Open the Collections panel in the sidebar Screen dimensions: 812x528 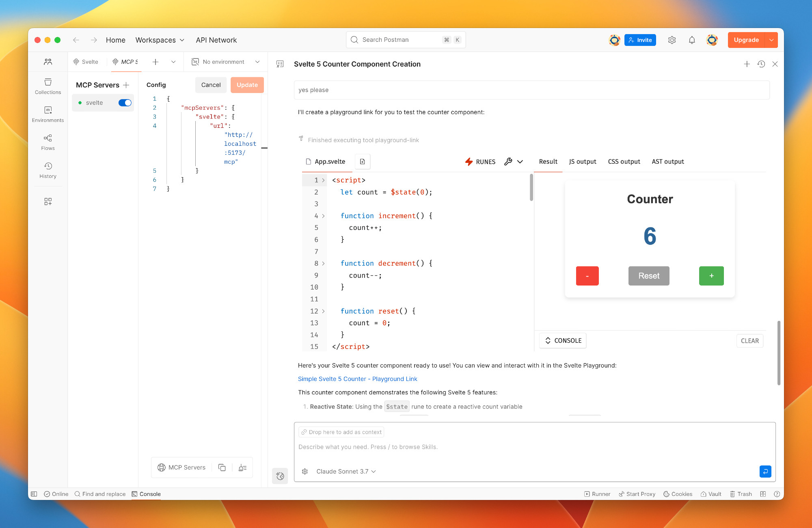click(48, 87)
